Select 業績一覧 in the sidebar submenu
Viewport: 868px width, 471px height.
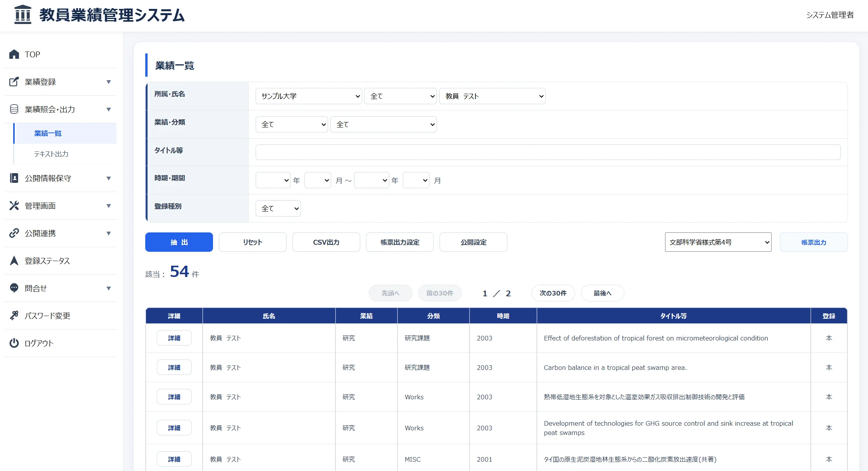[65, 133]
